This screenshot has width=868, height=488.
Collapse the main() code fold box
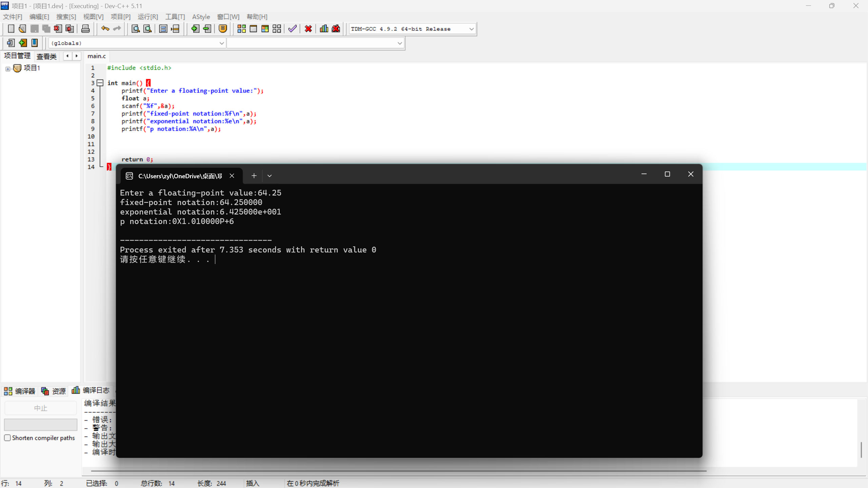[100, 83]
